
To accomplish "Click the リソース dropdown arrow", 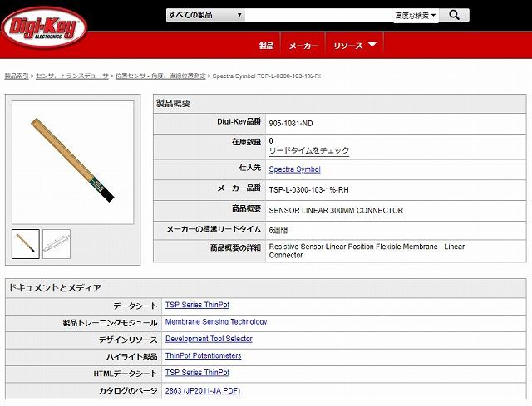I will (372, 44).
